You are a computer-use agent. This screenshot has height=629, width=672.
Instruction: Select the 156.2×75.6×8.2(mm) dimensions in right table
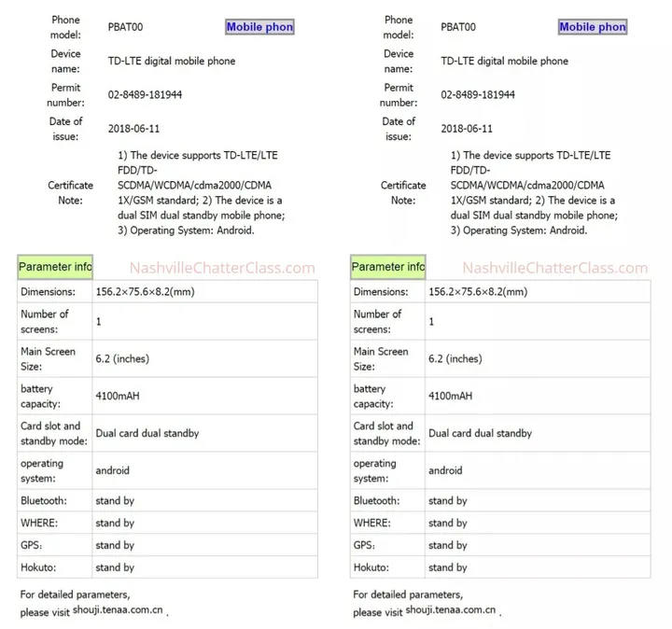[x=479, y=292]
